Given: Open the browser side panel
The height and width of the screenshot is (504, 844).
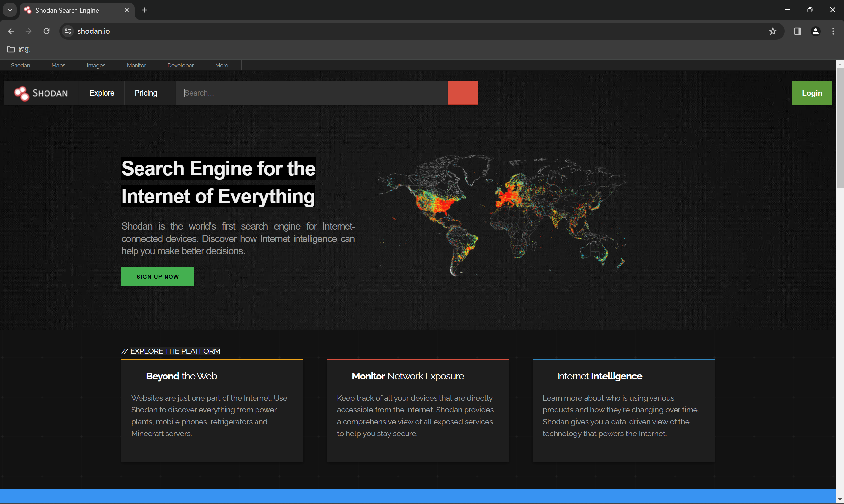Looking at the screenshot, I should coord(798,31).
